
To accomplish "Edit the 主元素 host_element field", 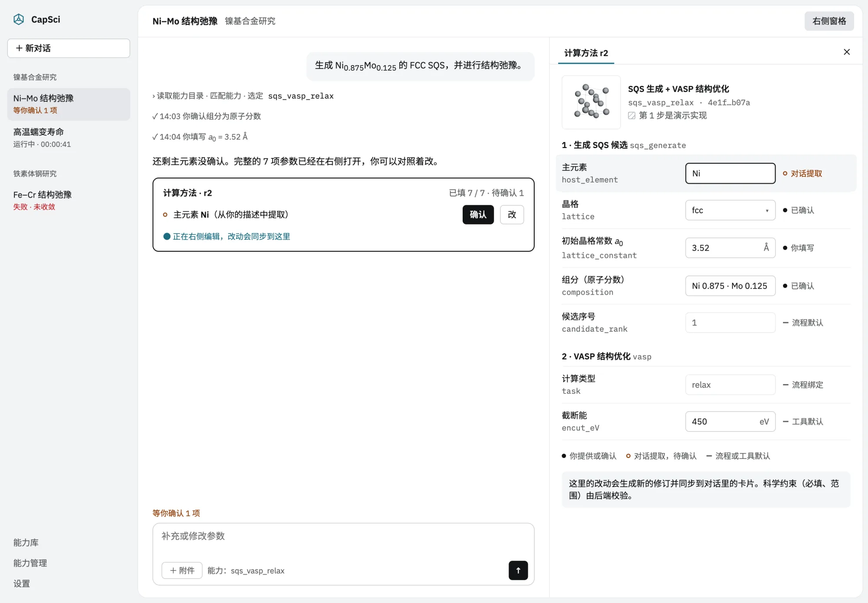I will pyautogui.click(x=730, y=173).
